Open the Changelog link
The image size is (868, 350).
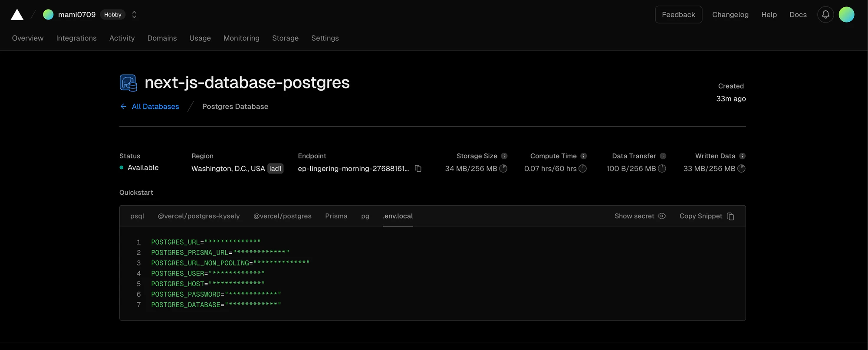[x=730, y=15]
